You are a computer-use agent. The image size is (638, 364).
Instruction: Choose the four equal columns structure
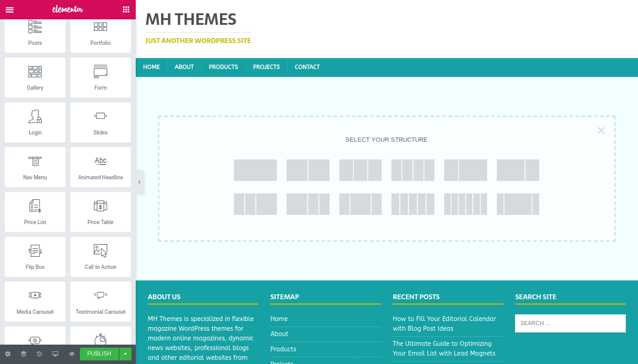413,170
